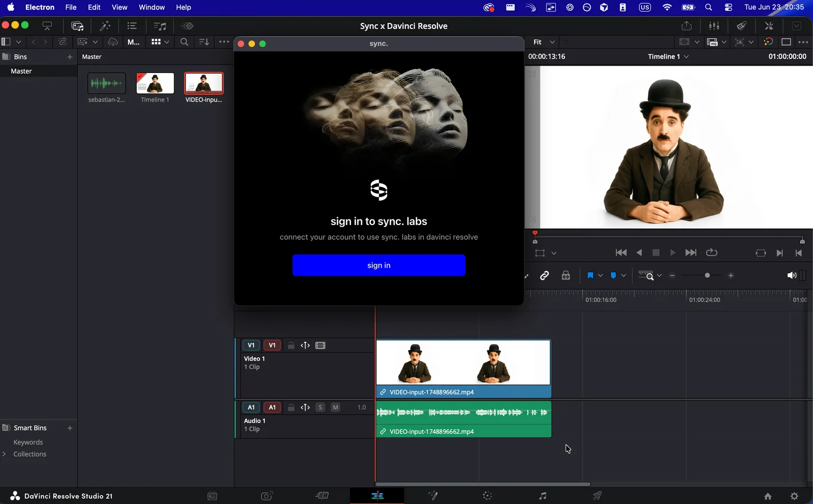The image size is (813, 504).
Task: Open the Media page icon
Action: [212, 496]
